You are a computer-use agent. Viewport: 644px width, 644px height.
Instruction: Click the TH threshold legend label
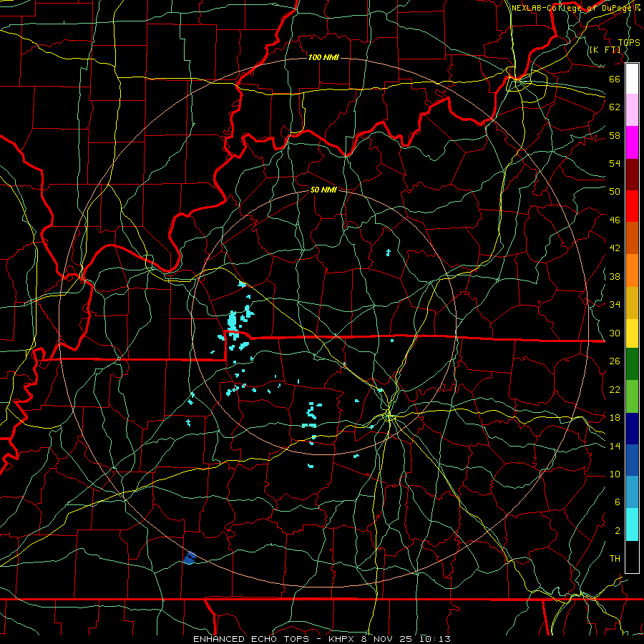[615, 559]
